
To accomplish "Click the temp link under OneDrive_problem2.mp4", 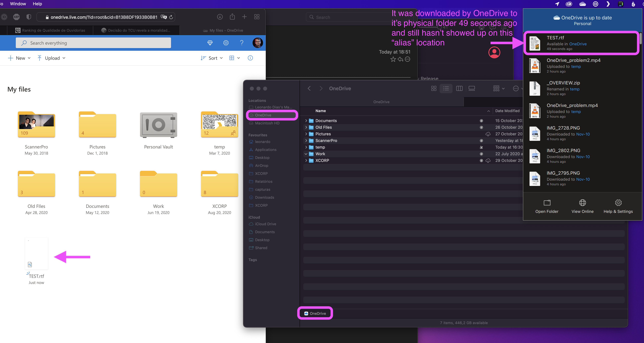I will 576,67.
